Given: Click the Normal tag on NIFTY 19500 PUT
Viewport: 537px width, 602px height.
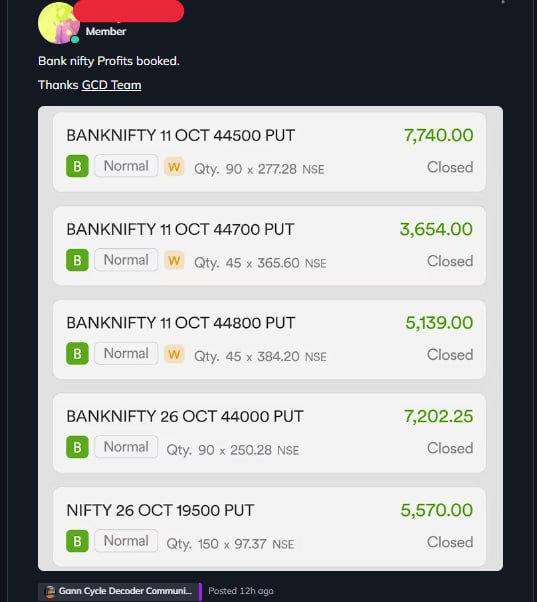Looking at the screenshot, I should point(126,541).
